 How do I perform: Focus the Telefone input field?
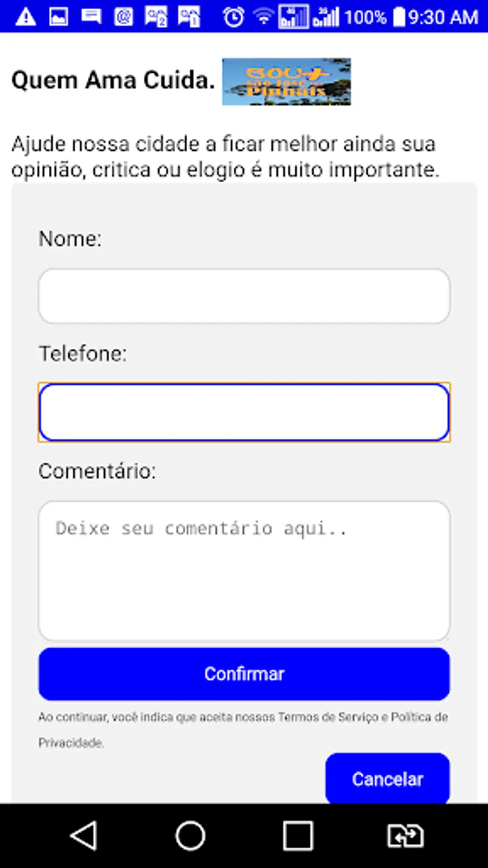pos(244,412)
